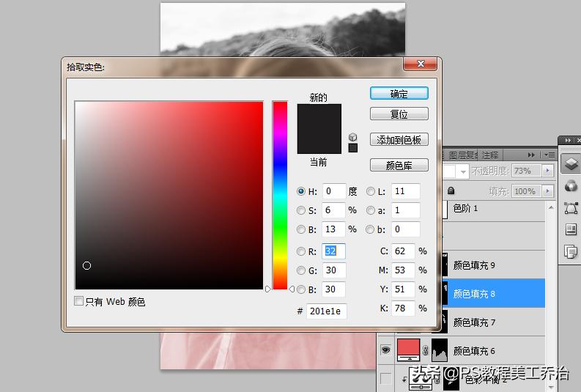Select the R red radio button
The height and width of the screenshot is (392, 581).
tap(301, 251)
